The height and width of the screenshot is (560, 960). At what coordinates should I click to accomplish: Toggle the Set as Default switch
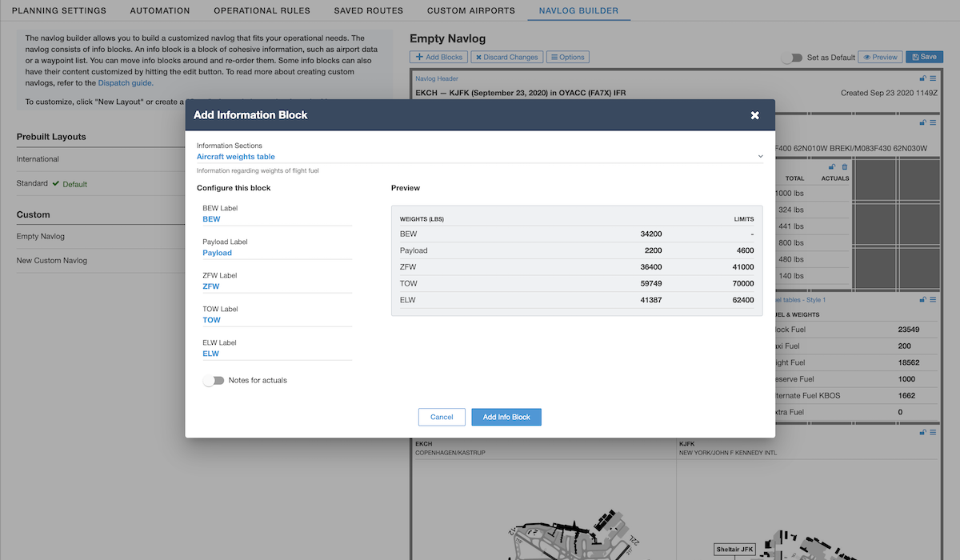pos(791,58)
